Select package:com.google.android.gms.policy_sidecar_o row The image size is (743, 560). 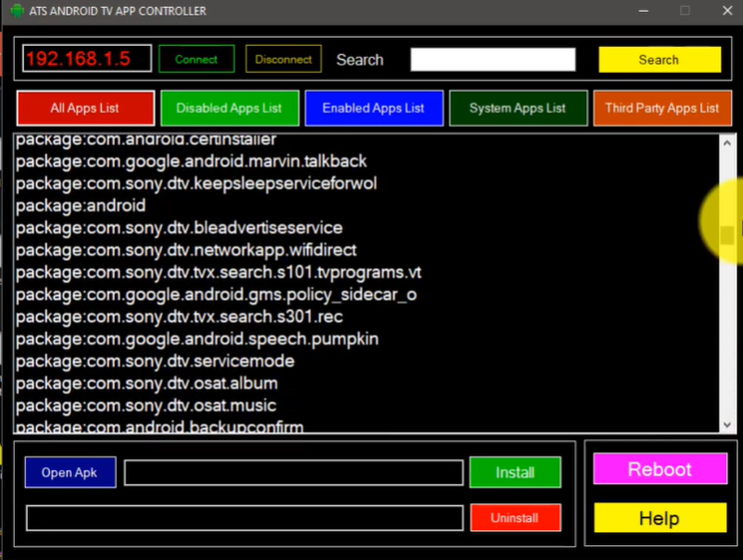point(216,295)
